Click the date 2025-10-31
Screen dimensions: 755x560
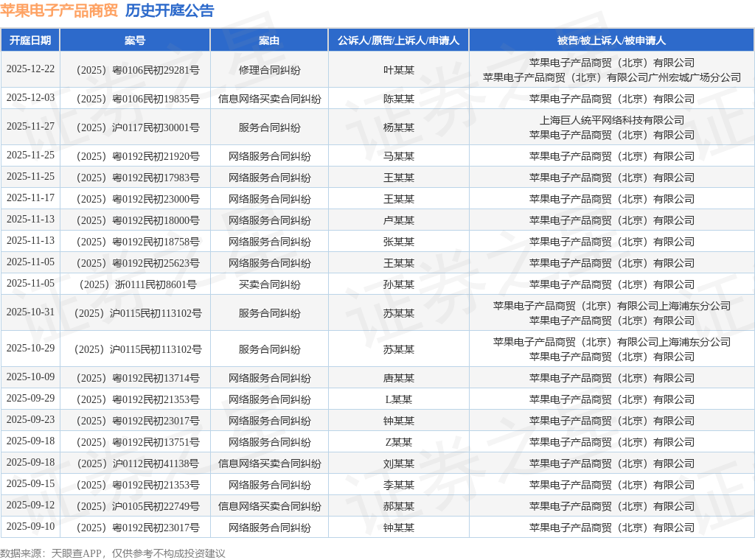coord(30,312)
